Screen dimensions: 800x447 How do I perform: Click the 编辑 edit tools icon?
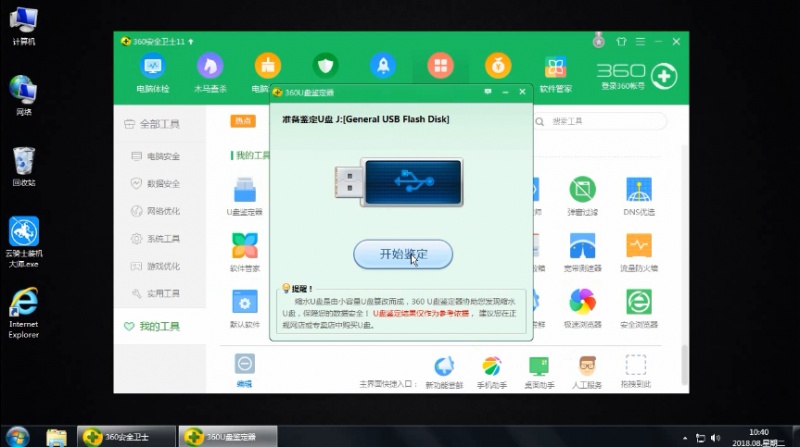point(245,370)
